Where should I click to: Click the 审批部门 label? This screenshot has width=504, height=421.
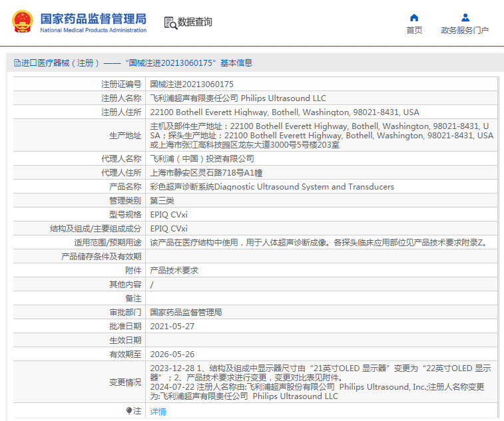(x=125, y=312)
